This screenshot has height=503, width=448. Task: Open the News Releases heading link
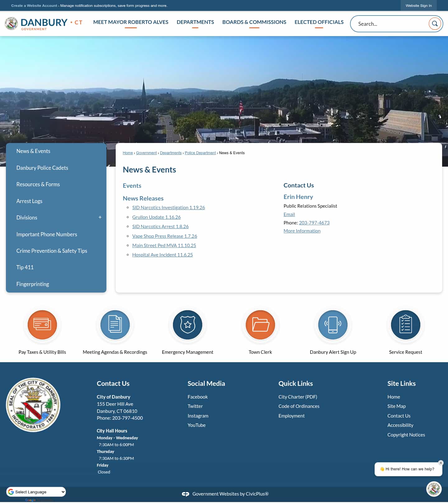[143, 198]
